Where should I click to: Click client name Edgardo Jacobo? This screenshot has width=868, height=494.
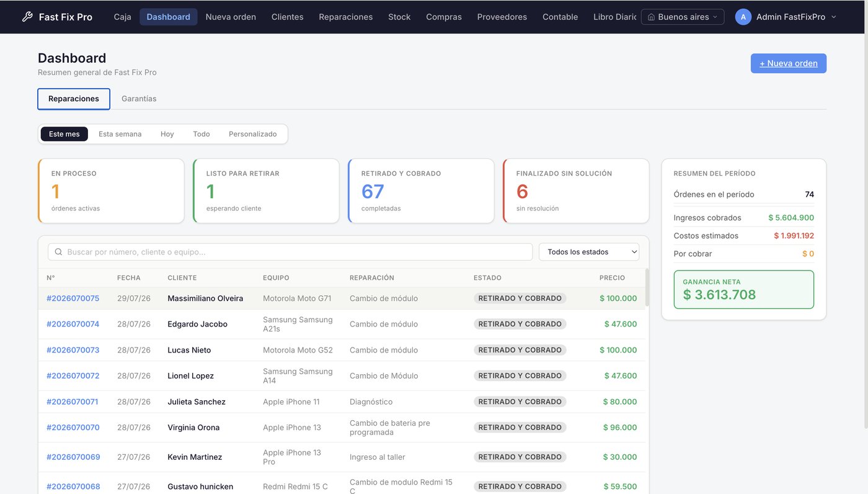coord(197,324)
